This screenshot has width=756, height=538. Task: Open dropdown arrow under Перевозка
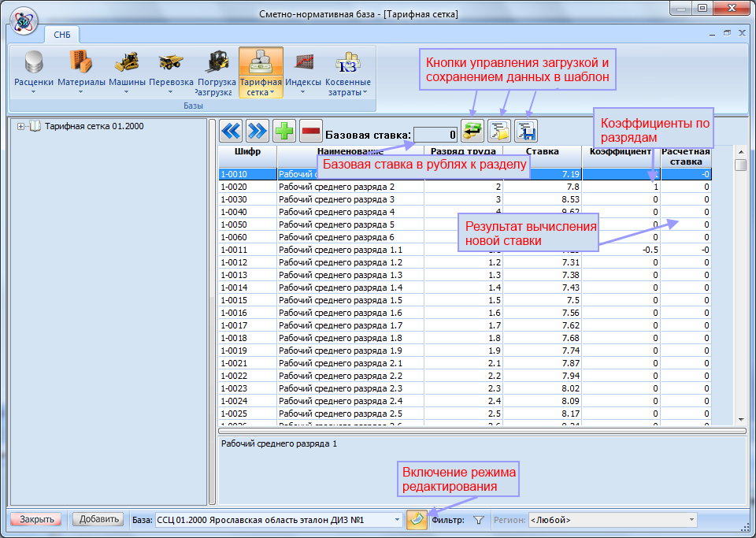pyautogui.click(x=170, y=91)
